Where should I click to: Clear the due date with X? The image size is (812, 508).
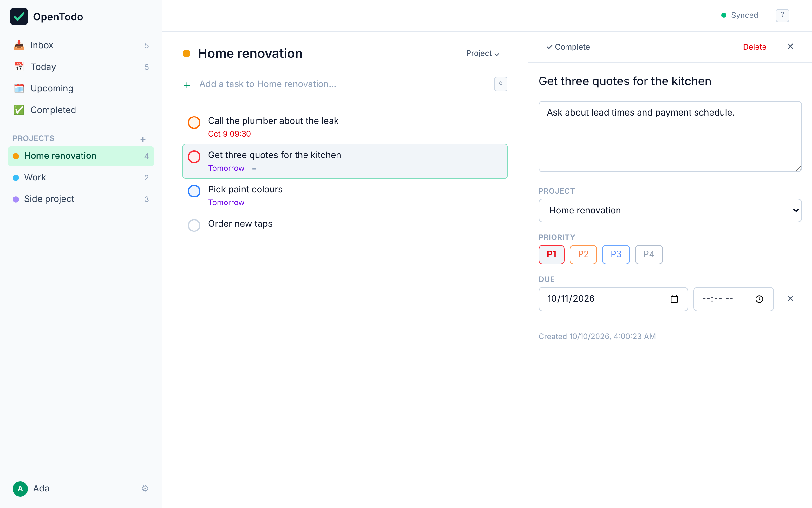click(790, 298)
